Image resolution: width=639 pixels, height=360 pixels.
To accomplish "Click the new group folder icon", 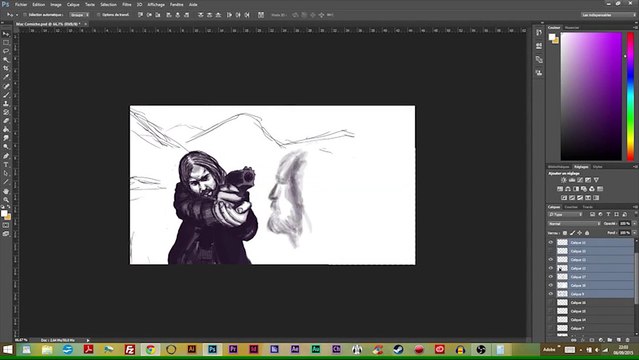I will coord(610,339).
